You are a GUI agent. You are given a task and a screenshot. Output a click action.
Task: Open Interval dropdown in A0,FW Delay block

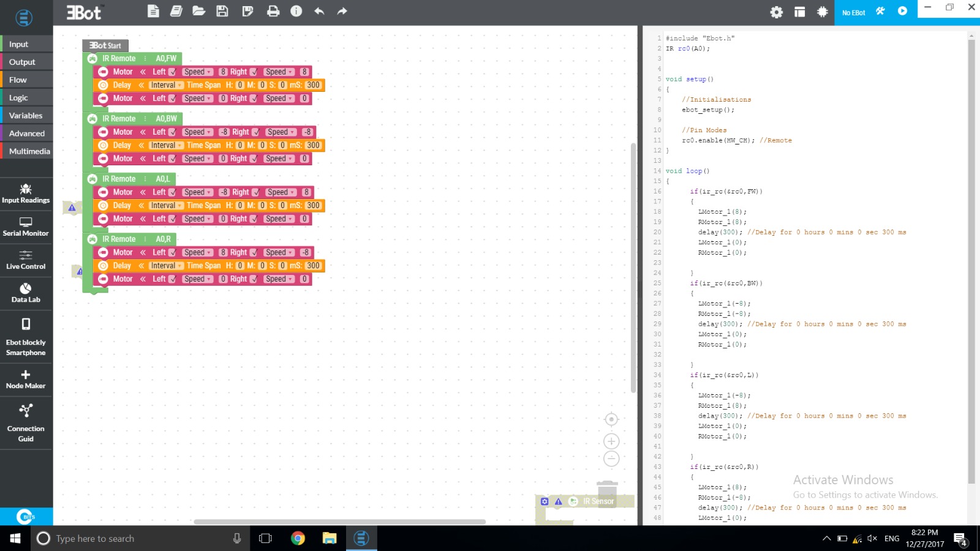[x=166, y=85]
